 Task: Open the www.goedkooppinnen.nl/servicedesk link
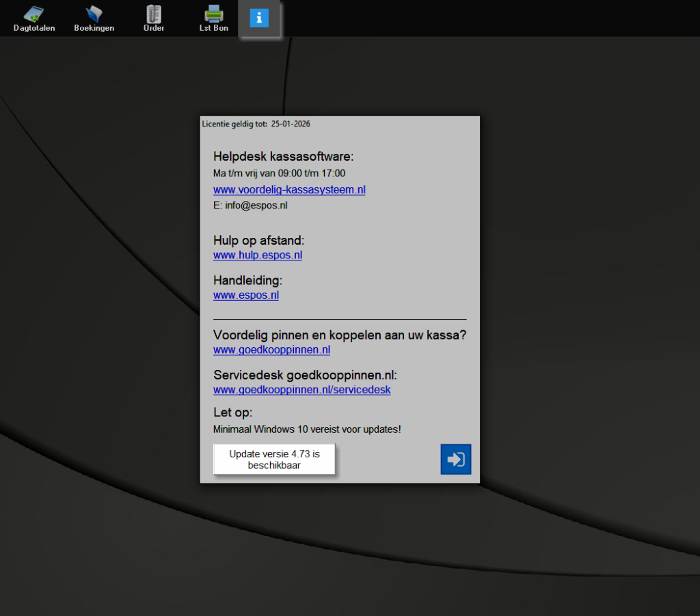tap(301, 390)
